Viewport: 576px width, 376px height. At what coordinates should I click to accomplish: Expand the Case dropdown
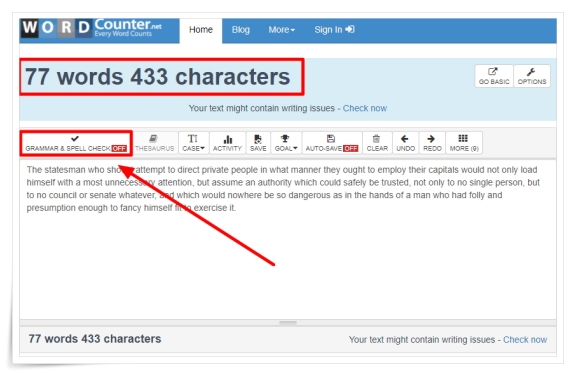tap(193, 143)
